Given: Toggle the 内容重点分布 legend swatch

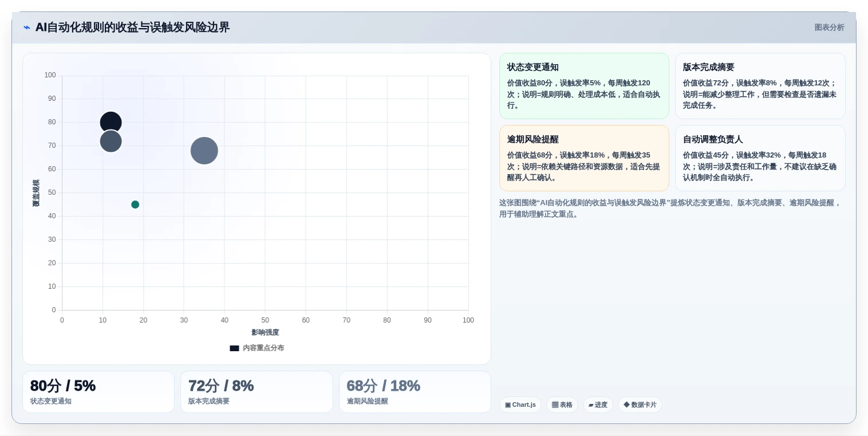Looking at the screenshot, I should click(234, 348).
